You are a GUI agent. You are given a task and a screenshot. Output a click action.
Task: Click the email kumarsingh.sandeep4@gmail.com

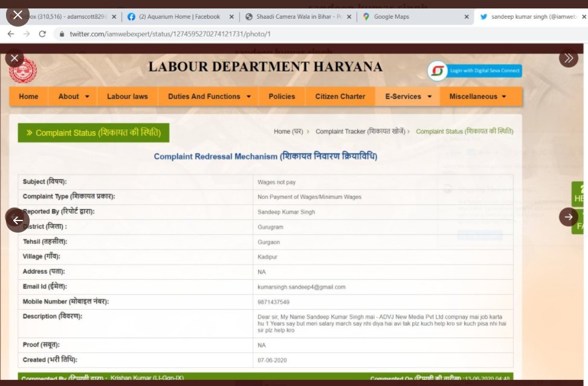click(x=302, y=287)
